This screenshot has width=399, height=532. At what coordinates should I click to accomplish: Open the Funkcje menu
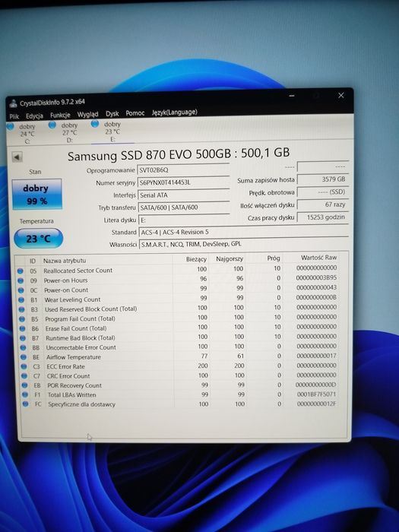[x=60, y=115]
